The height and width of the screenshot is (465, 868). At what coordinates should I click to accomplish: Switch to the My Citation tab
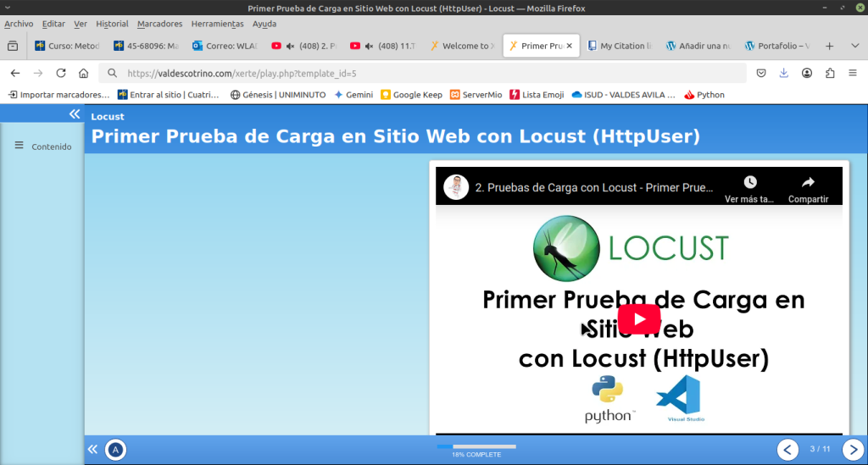coord(620,46)
